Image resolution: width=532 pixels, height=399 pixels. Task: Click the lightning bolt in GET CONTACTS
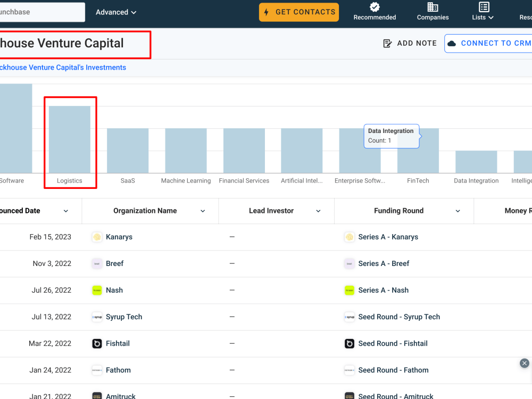tap(265, 12)
